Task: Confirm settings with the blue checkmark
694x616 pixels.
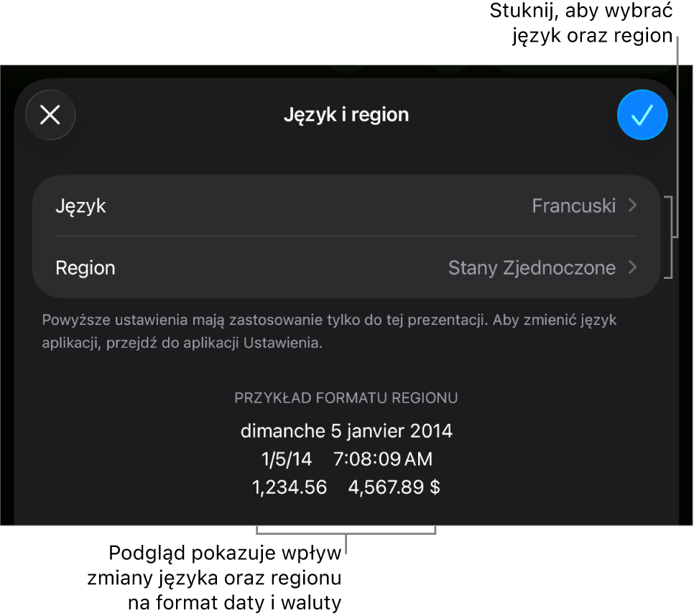Action: point(642,115)
